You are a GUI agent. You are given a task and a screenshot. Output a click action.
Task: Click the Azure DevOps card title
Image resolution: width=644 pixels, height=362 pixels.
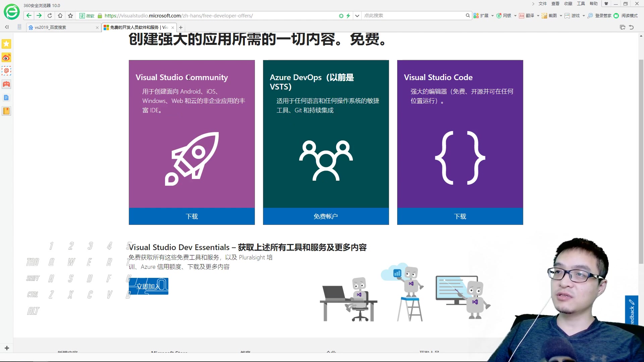click(x=312, y=82)
